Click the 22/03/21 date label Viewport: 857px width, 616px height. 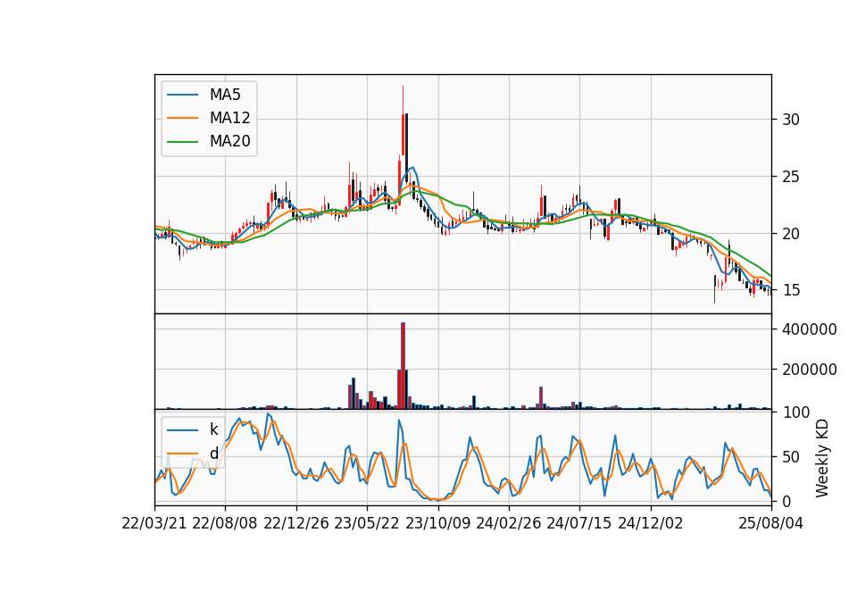pyautogui.click(x=154, y=523)
